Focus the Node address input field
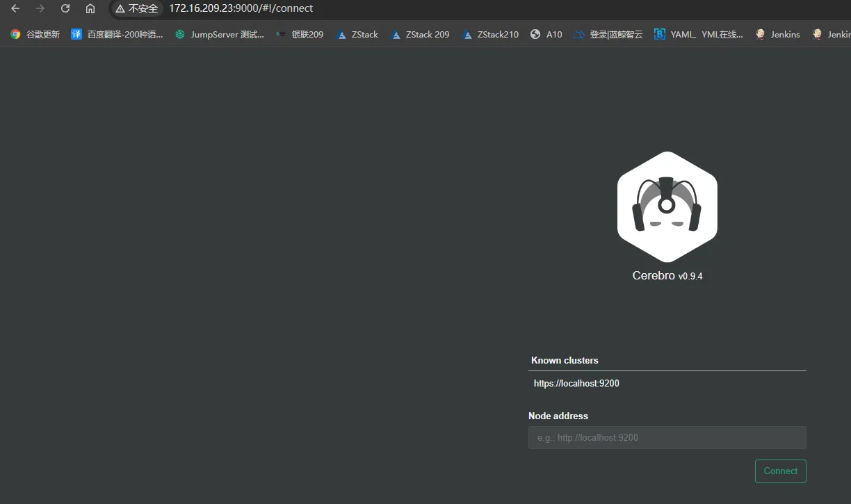This screenshot has width=851, height=504. click(667, 438)
